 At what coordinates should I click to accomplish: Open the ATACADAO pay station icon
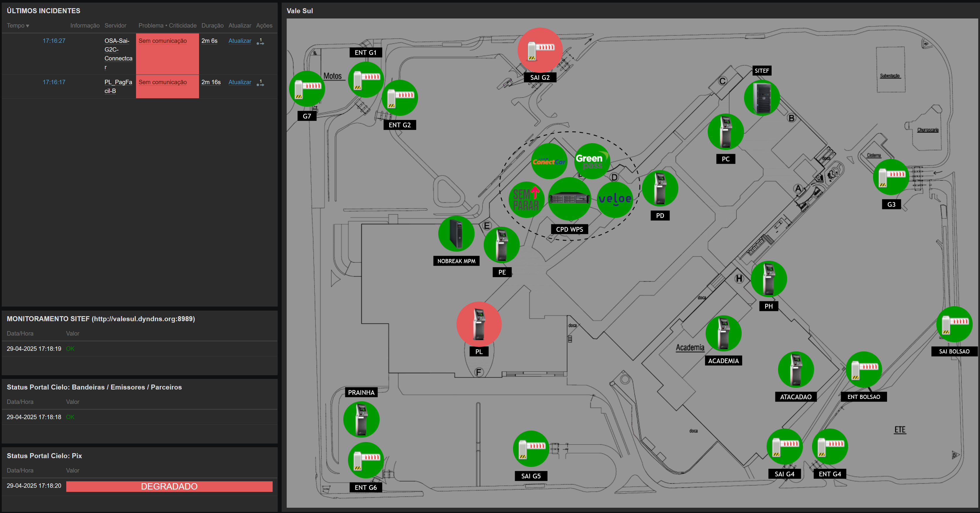[x=796, y=370]
